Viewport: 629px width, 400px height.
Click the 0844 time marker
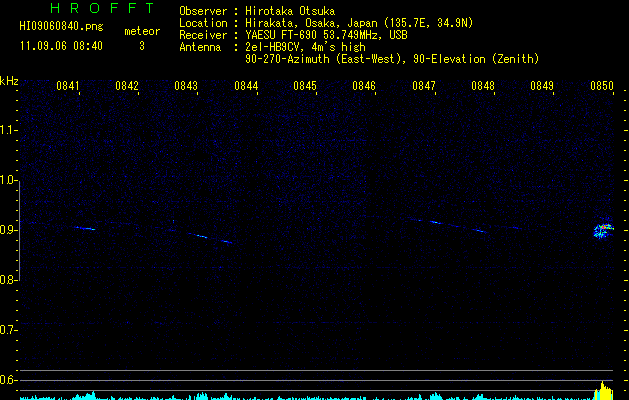click(246, 86)
